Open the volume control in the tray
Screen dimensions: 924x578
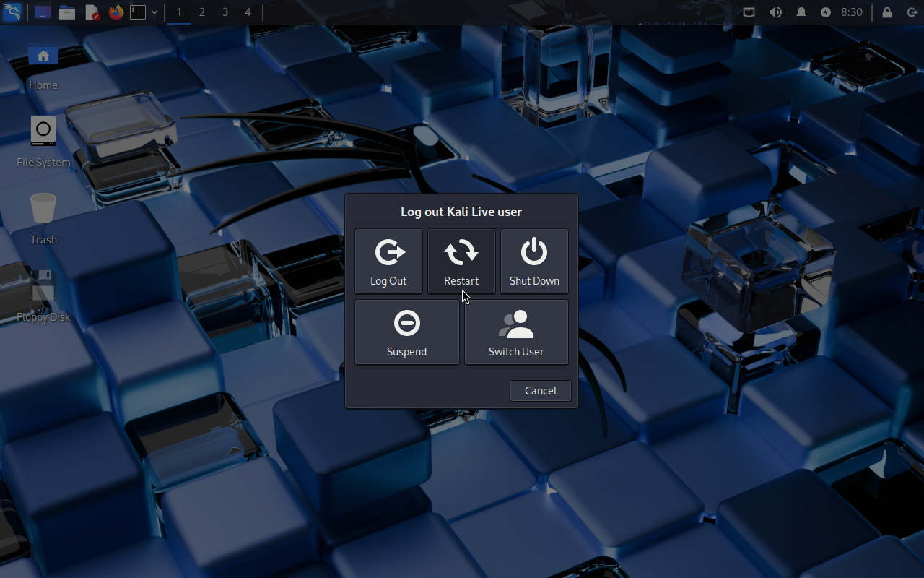click(775, 12)
